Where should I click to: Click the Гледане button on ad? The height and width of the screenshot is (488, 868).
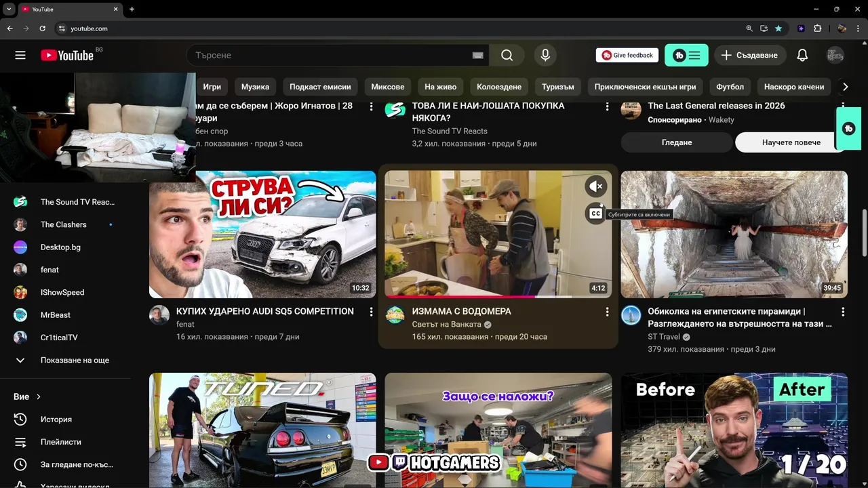(677, 142)
